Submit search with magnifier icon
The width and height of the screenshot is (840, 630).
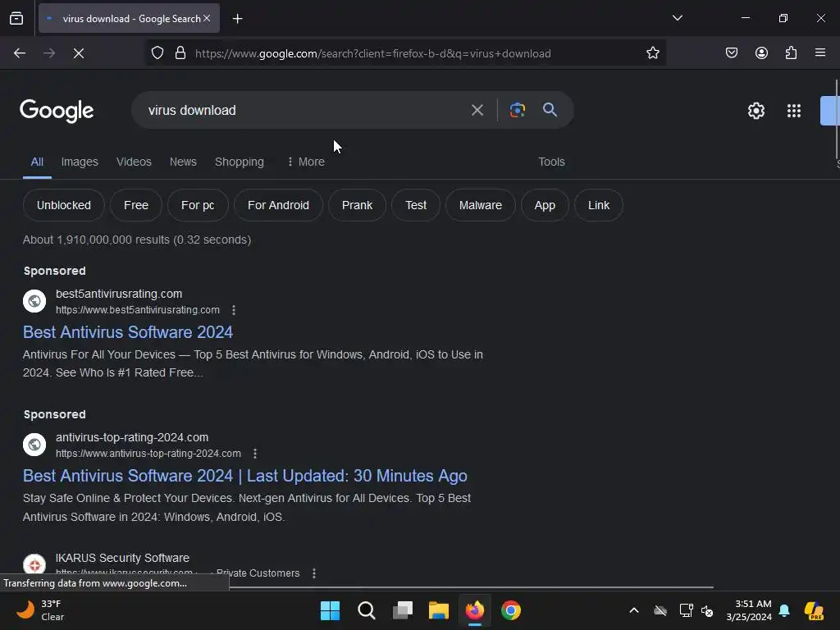[550, 110]
